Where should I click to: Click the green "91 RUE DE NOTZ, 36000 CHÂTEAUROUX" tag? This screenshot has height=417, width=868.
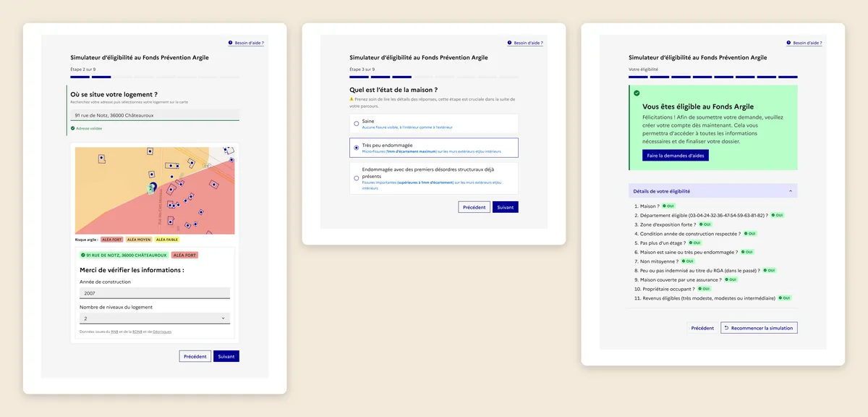[x=124, y=256]
